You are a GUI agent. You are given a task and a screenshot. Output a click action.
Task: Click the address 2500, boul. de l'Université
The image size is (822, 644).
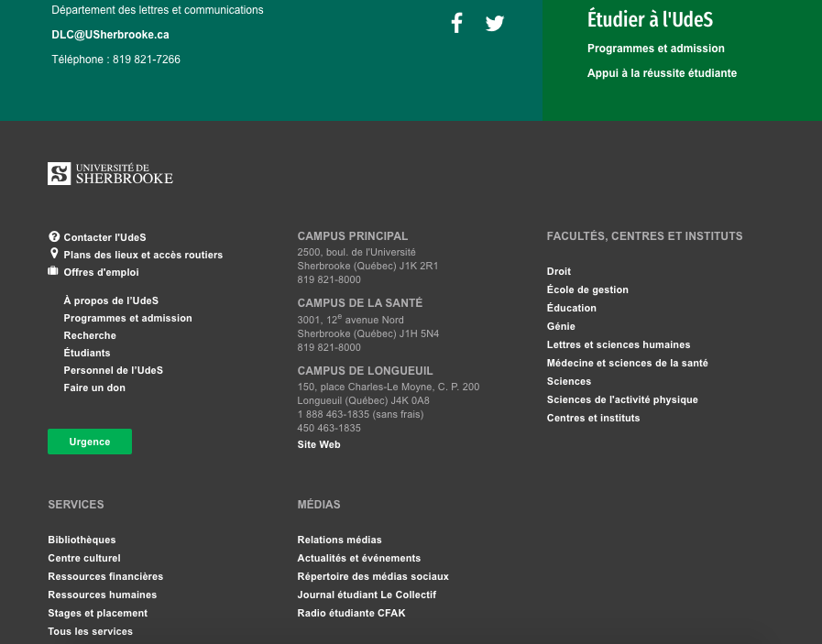pos(356,252)
